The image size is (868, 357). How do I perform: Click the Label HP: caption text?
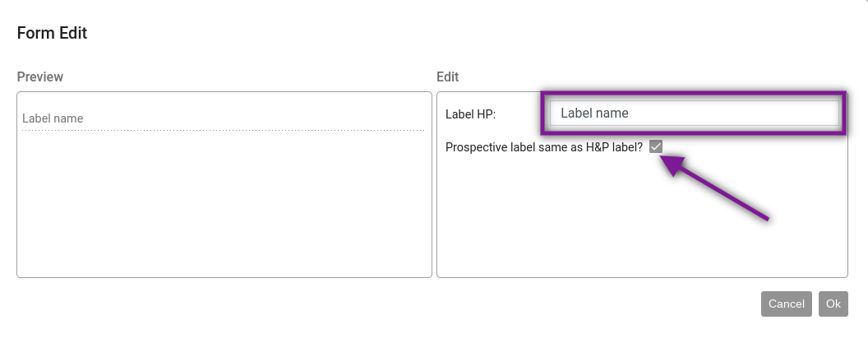pos(470,114)
